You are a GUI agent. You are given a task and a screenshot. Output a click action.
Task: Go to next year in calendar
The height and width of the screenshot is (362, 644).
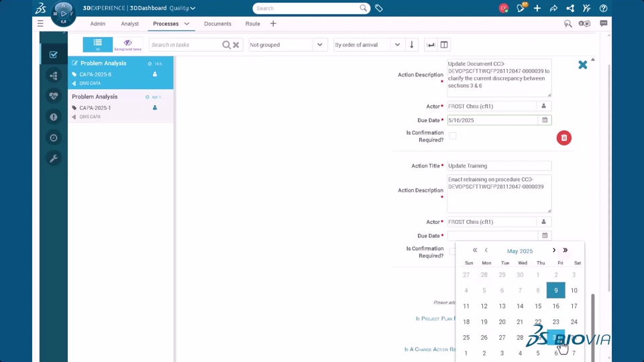click(x=566, y=250)
